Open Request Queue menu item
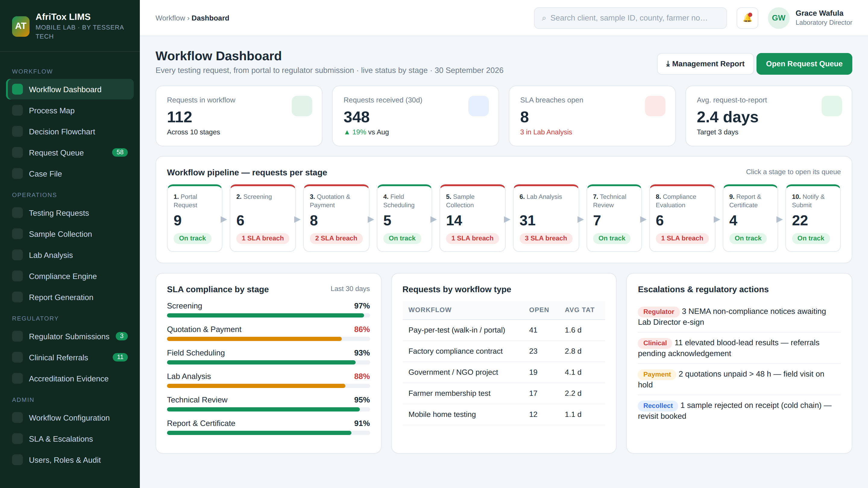 [70, 152]
